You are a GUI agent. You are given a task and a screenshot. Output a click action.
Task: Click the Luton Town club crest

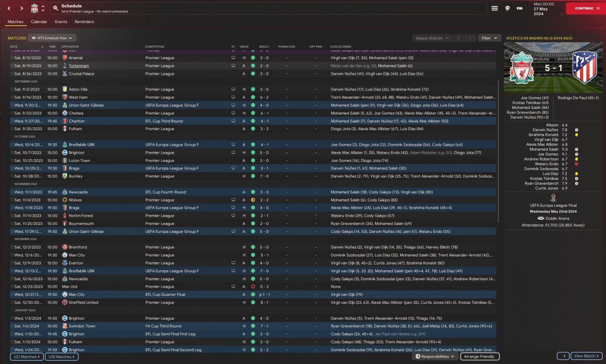click(65, 160)
